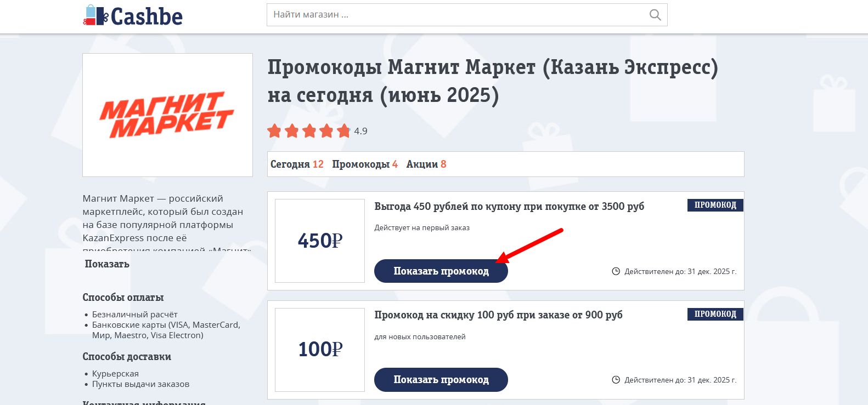Click the Cashbe logo
The width and height of the screenshot is (868, 405).
(133, 16)
